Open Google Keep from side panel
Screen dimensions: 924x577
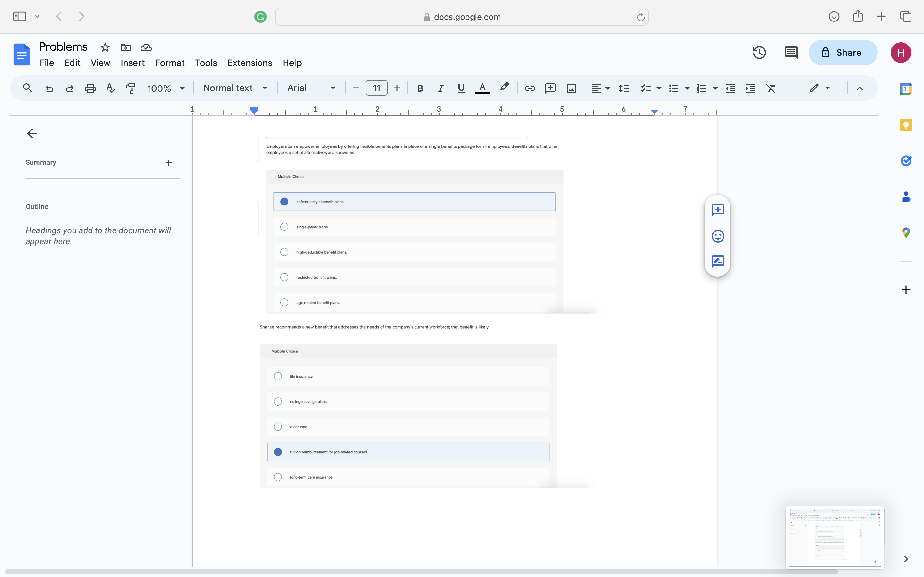pyautogui.click(x=906, y=125)
